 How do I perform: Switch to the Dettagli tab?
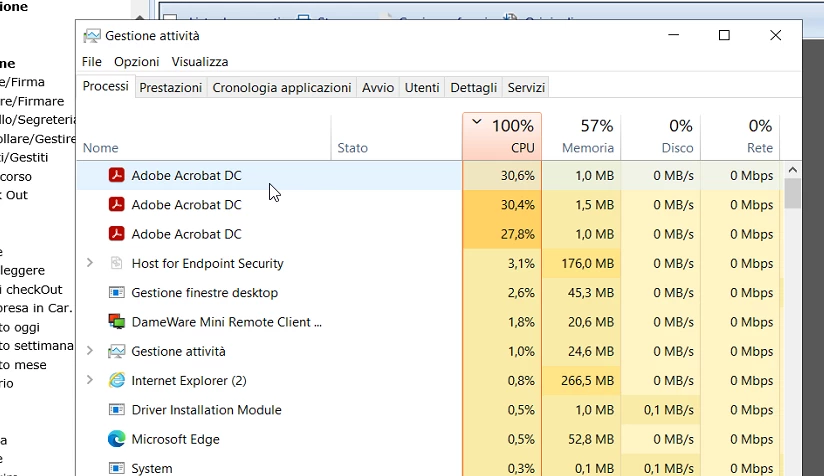point(473,88)
